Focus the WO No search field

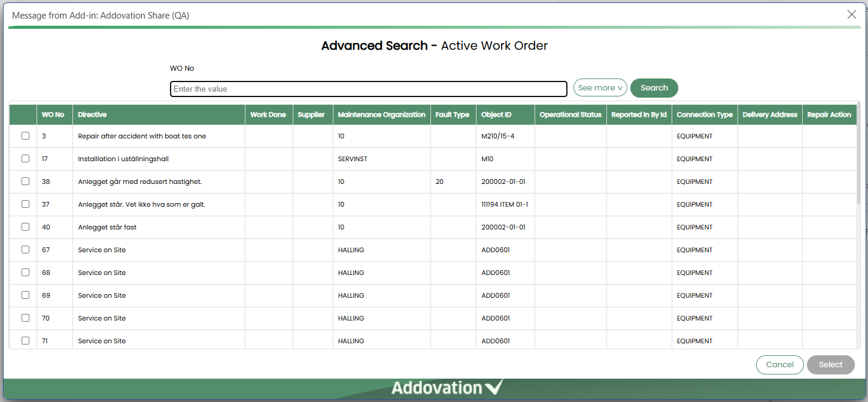(x=368, y=89)
